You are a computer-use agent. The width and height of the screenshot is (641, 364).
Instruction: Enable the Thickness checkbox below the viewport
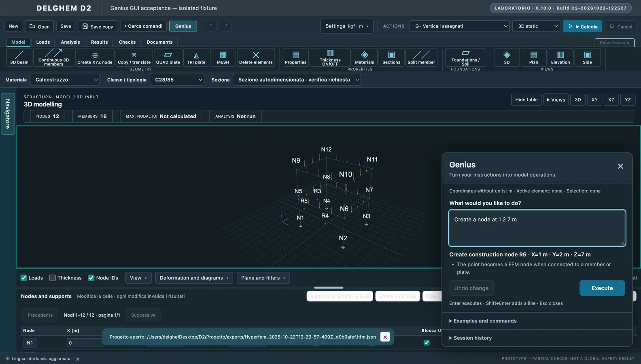pyautogui.click(x=53, y=278)
